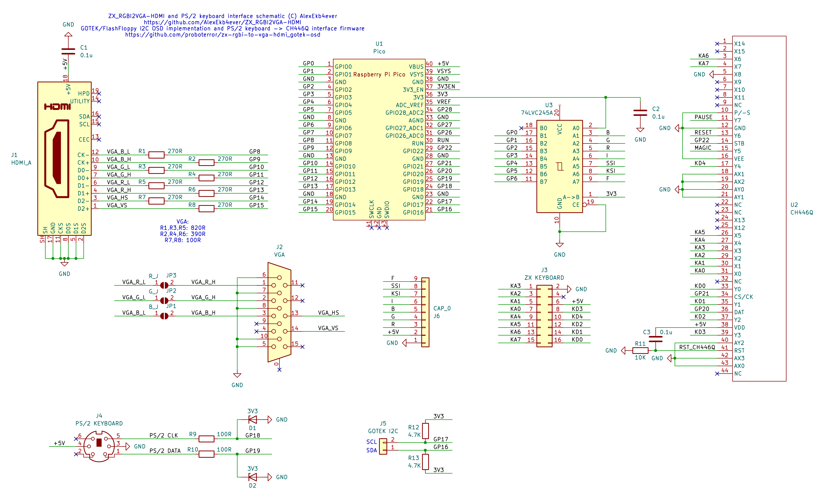The width and height of the screenshot is (820, 504).
Task: Select capacitor C3 symbol
Action: click(655, 339)
